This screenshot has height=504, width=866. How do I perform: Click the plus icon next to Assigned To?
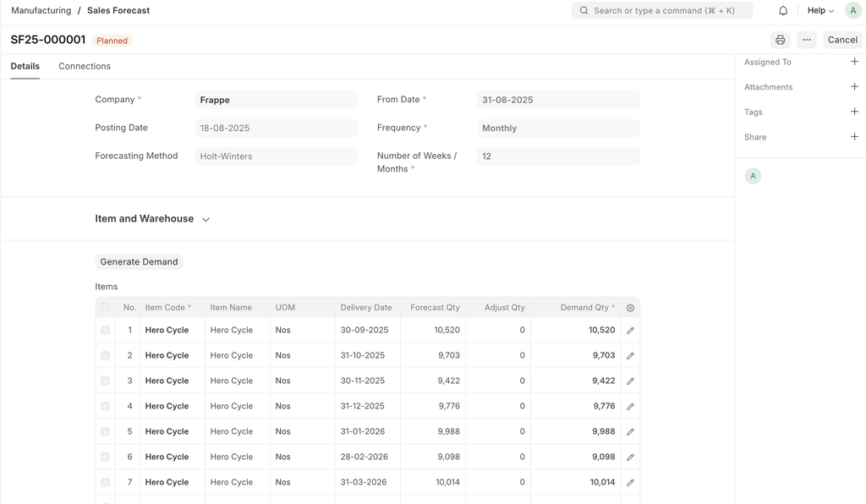(x=854, y=62)
